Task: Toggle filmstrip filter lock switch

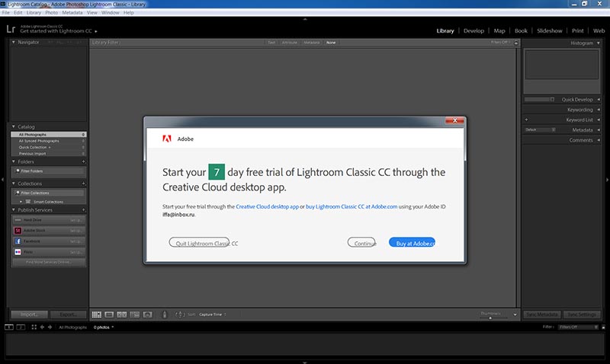Action: point(603,327)
